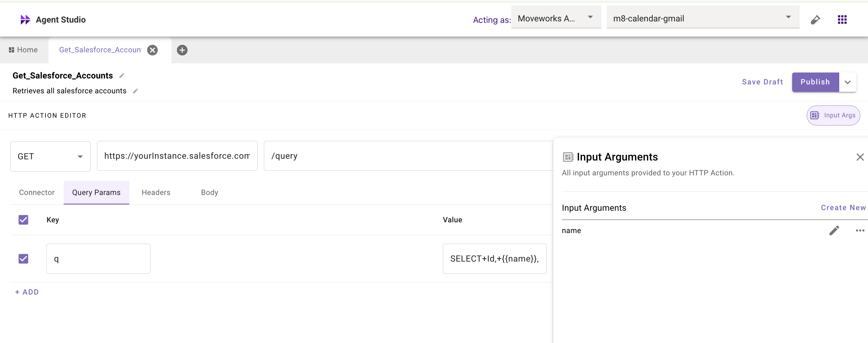Open the GET method dropdown

(50, 156)
